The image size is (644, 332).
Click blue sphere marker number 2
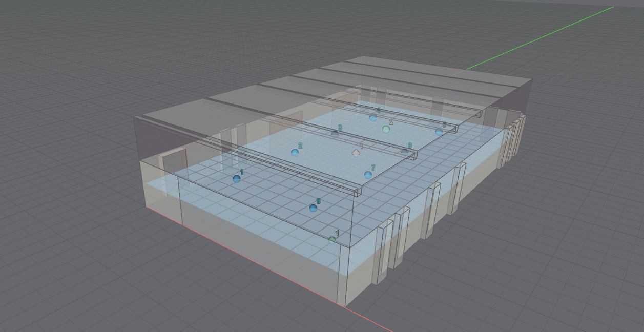[x=295, y=152]
